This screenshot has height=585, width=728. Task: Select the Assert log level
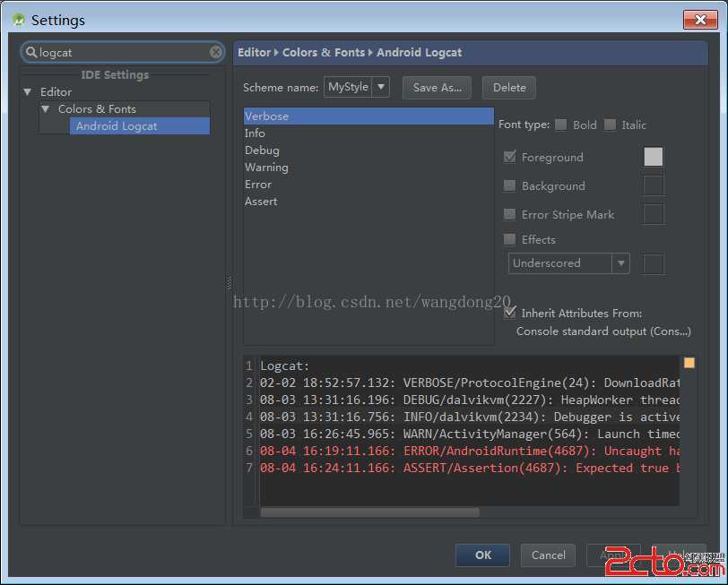click(x=368, y=202)
